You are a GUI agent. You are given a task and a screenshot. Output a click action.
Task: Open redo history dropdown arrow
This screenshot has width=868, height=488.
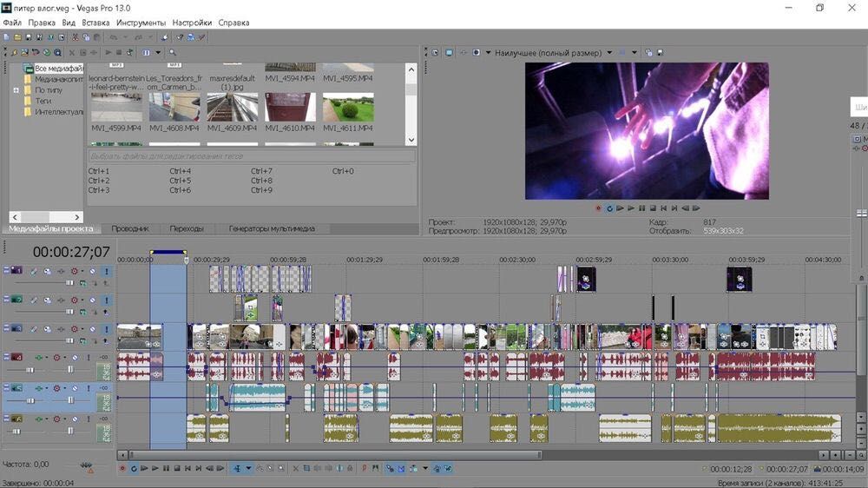[x=150, y=37]
